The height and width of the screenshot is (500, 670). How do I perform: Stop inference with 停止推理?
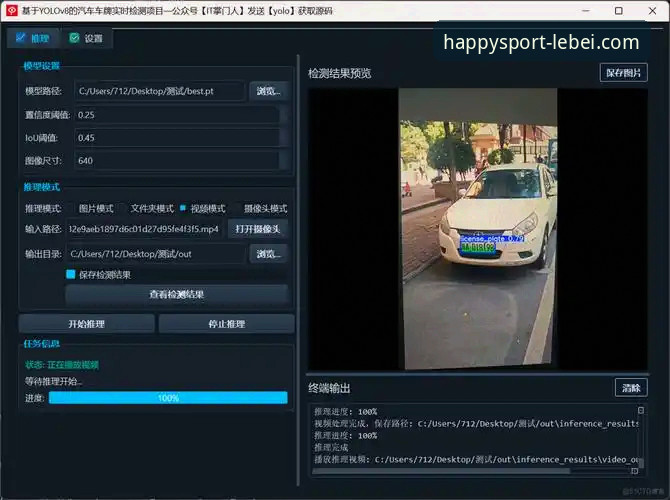click(226, 324)
